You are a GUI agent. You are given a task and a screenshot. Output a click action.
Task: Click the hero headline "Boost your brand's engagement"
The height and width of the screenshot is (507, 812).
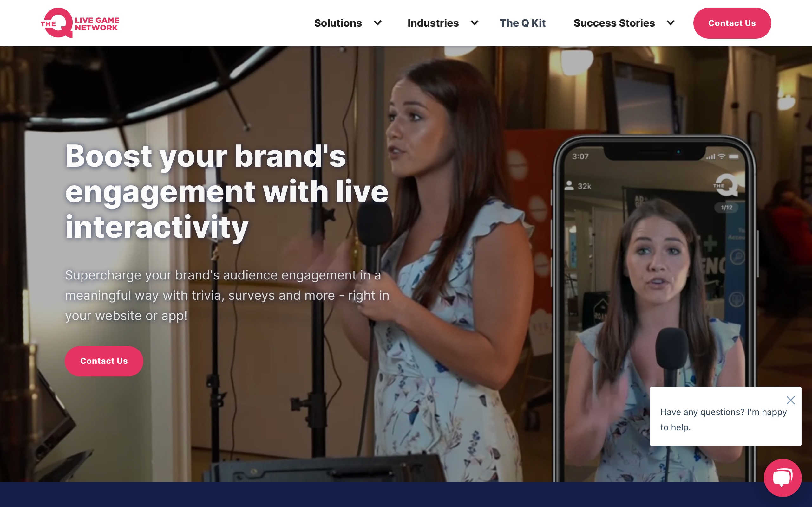(226, 191)
